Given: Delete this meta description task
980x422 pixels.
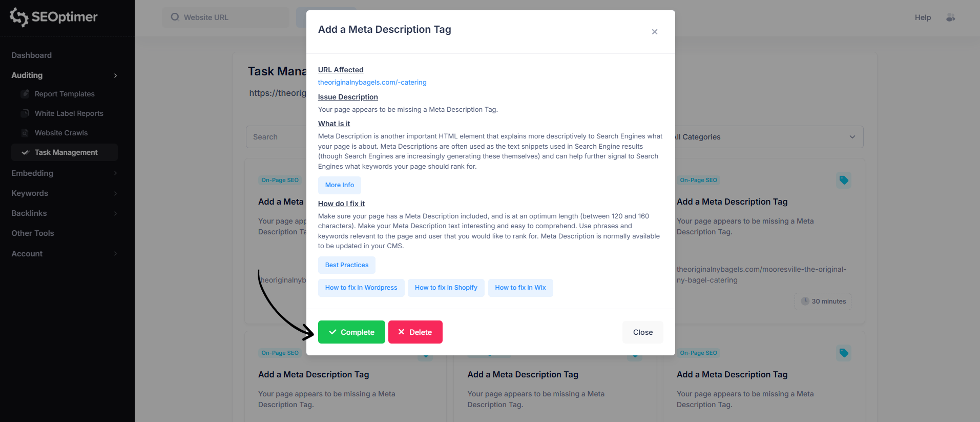Looking at the screenshot, I should coord(415,332).
